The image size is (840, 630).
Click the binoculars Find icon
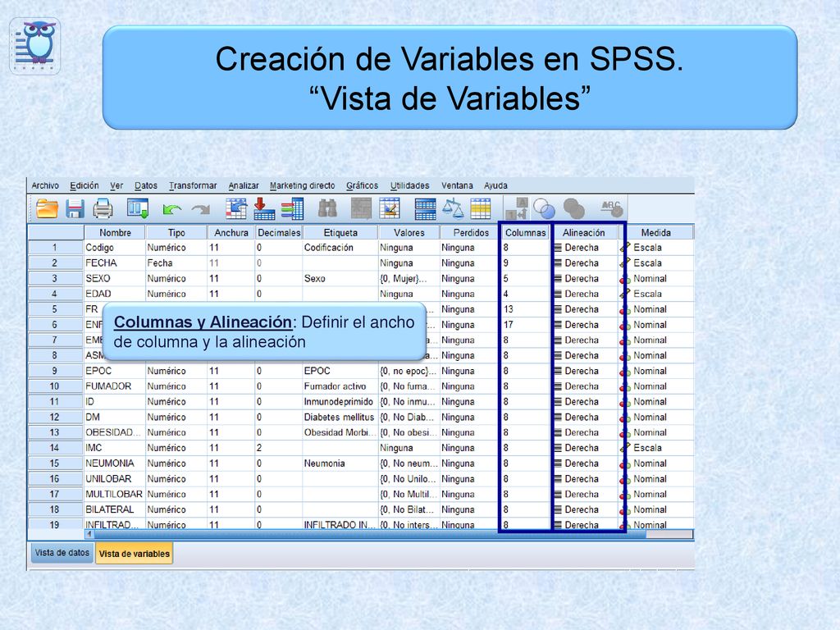(328, 208)
